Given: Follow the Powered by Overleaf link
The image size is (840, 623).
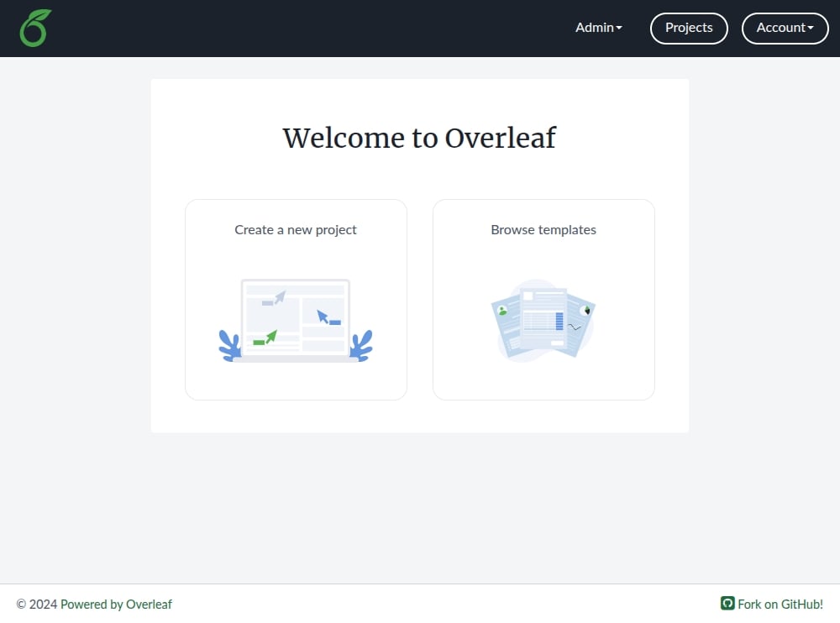Looking at the screenshot, I should pos(116,605).
